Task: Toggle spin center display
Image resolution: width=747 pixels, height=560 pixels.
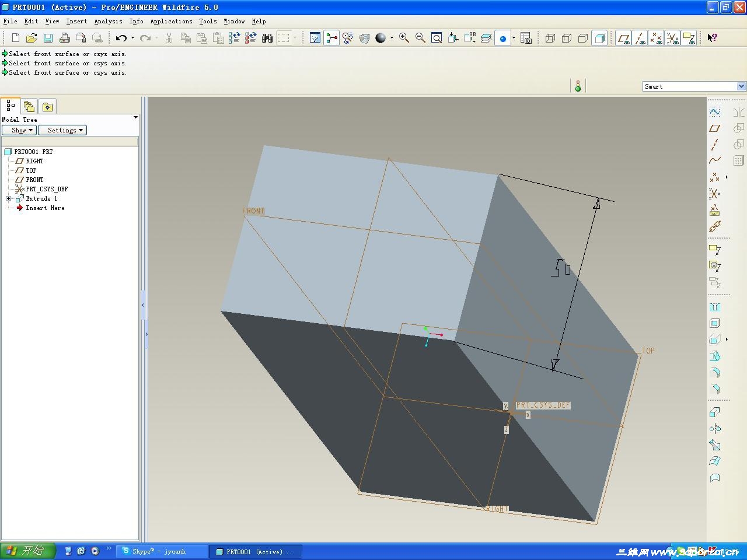Action: (331, 38)
